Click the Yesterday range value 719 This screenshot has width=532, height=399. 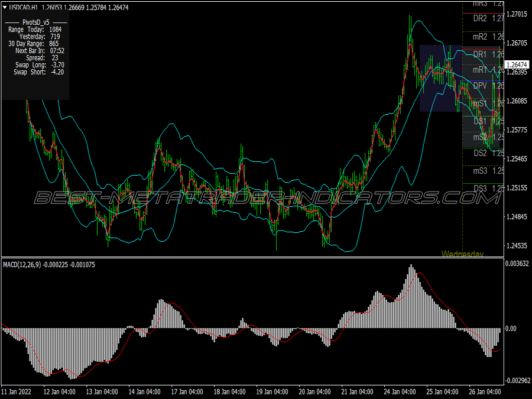coord(55,37)
